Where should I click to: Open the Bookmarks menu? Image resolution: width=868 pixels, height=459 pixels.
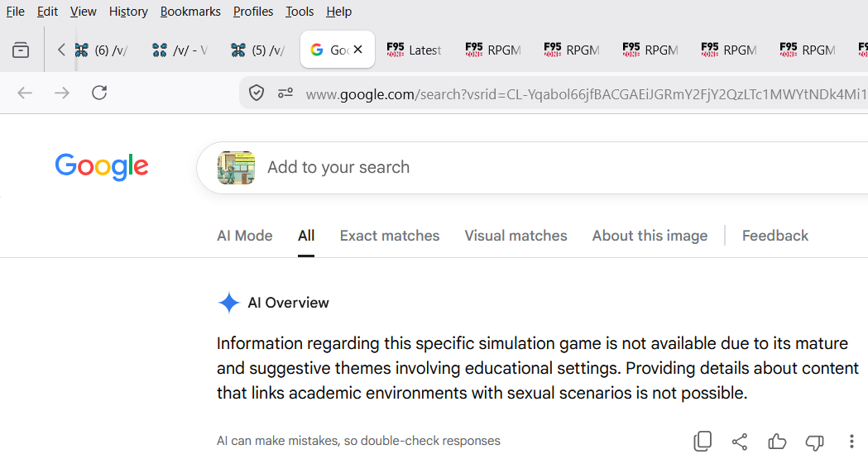190,12
